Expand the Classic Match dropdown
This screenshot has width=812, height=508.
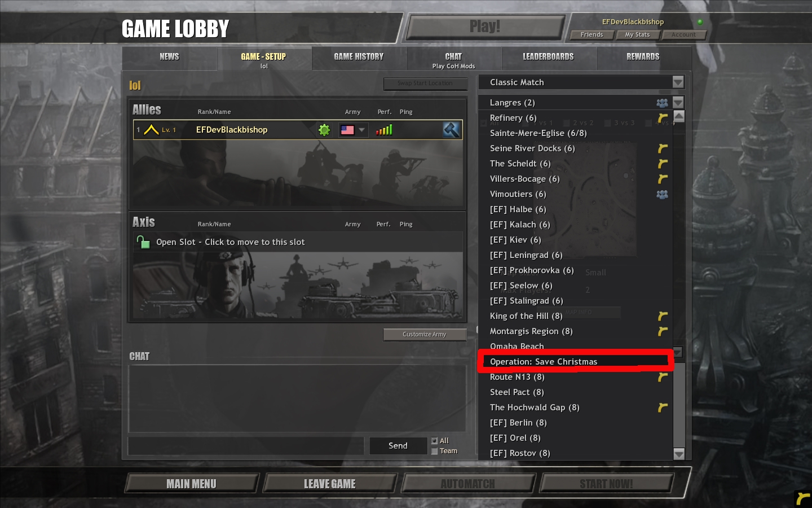pyautogui.click(x=678, y=82)
